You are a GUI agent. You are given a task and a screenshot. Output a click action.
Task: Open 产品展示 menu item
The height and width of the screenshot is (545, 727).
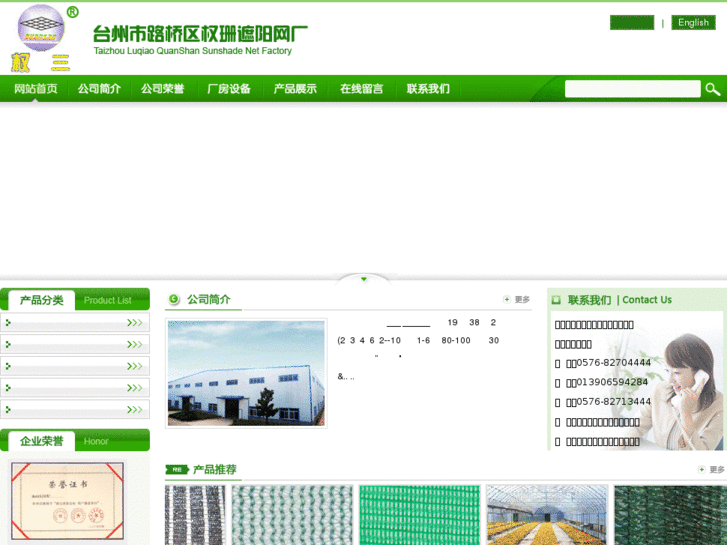coord(295,89)
